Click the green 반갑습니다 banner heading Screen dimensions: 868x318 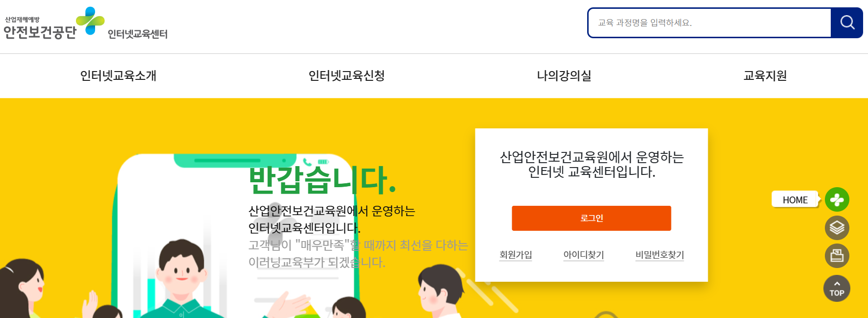click(x=322, y=180)
